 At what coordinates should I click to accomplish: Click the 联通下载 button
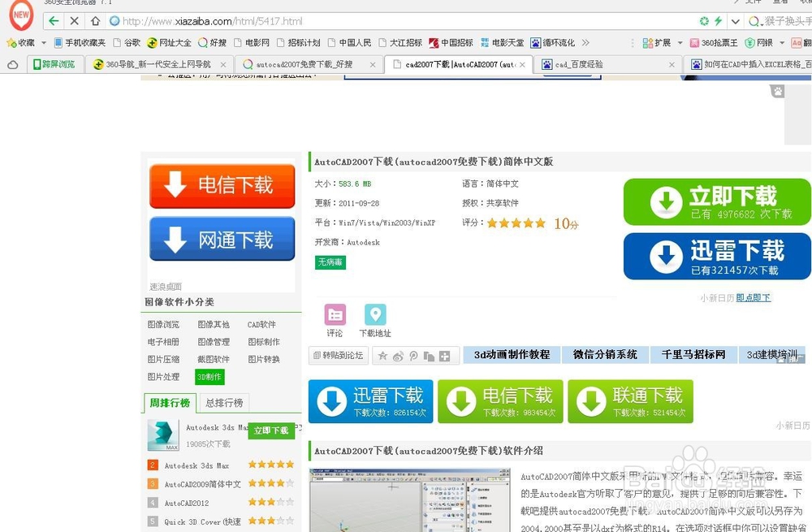(630, 401)
